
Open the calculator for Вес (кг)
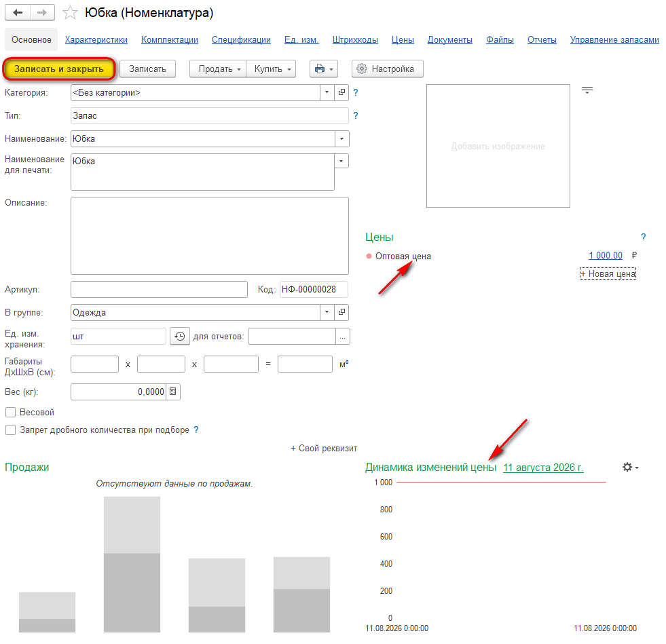pos(173,392)
